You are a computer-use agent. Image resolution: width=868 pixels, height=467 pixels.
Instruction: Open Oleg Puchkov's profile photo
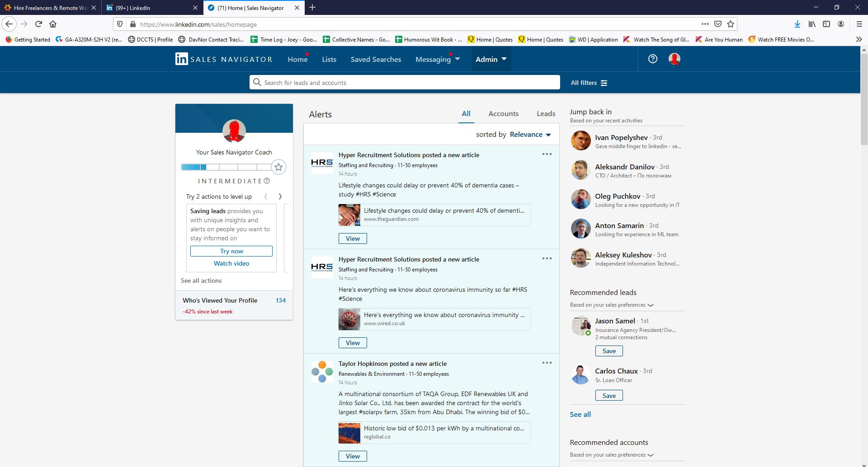(580, 199)
